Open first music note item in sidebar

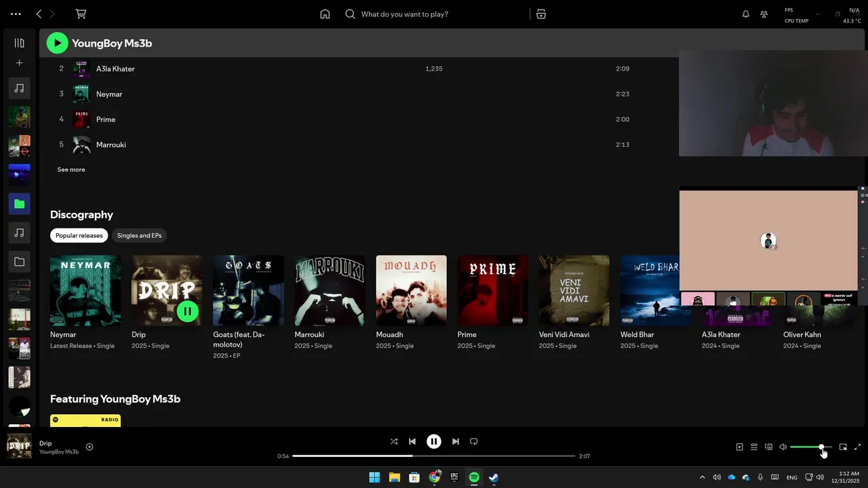click(x=19, y=88)
